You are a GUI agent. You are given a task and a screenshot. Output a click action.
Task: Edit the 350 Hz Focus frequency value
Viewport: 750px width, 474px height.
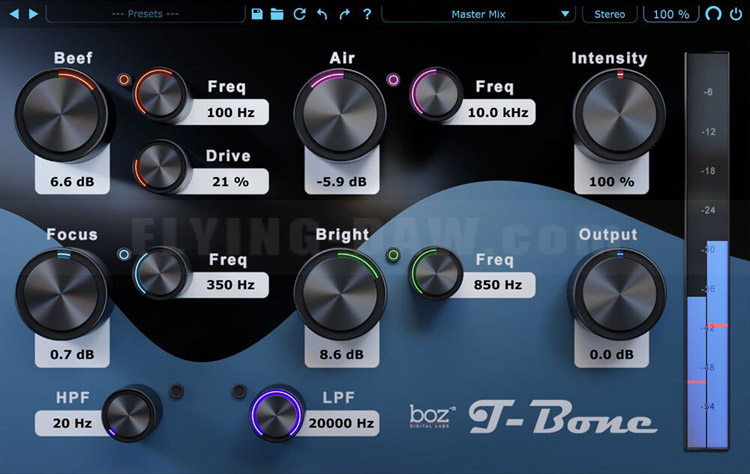click(231, 285)
